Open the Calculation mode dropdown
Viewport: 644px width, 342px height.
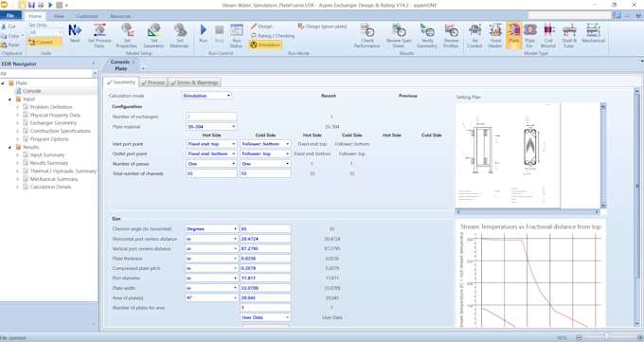click(x=206, y=96)
